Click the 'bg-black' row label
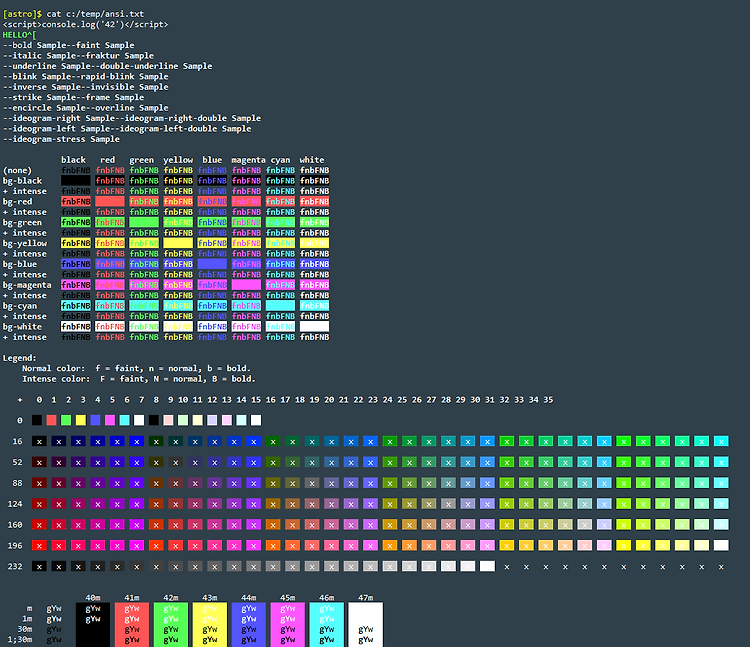Image resolution: width=750 pixels, height=647 pixels. (22, 181)
